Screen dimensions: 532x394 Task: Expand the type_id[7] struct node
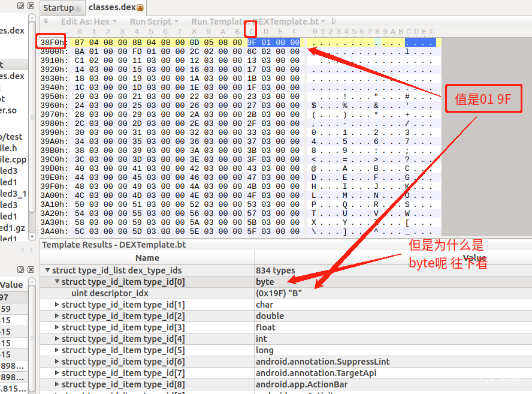57,373
